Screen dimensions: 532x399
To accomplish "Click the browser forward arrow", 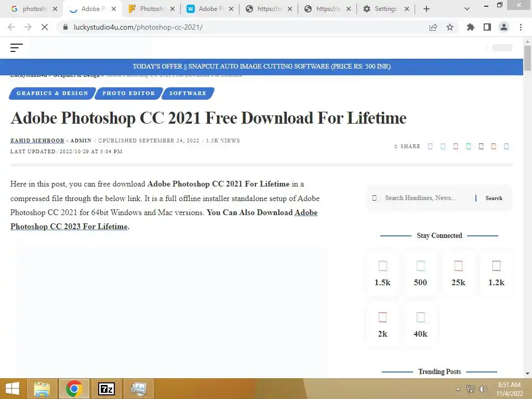I will [28, 27].
